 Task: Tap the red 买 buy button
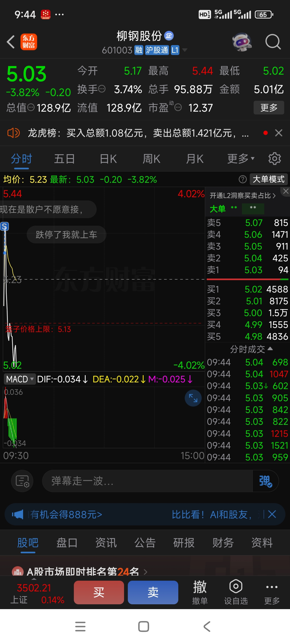point(99,592)
